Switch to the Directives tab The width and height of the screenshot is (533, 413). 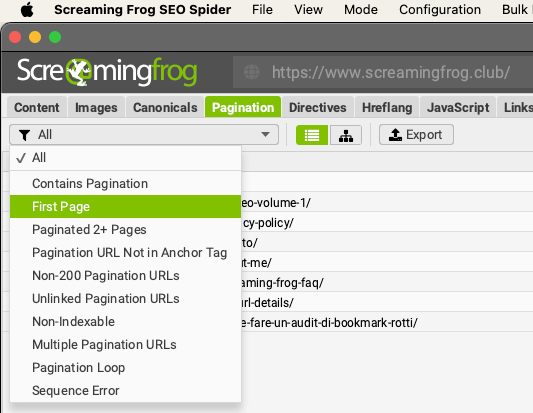click(317, 107)
